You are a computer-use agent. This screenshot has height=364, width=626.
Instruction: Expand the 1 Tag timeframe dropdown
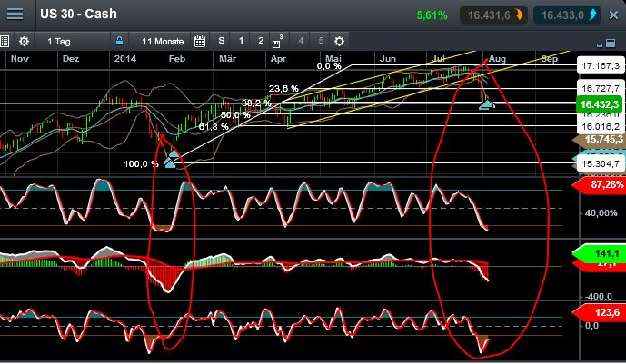(x=59, y=41)
